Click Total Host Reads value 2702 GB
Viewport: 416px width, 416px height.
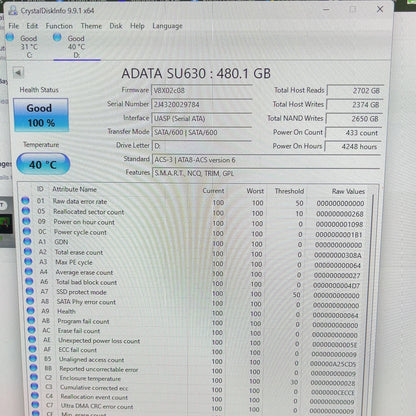click(355, 90)
